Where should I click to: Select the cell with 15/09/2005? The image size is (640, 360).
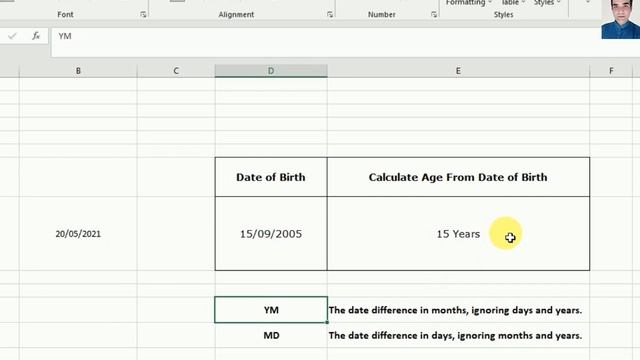pos(271,233)
